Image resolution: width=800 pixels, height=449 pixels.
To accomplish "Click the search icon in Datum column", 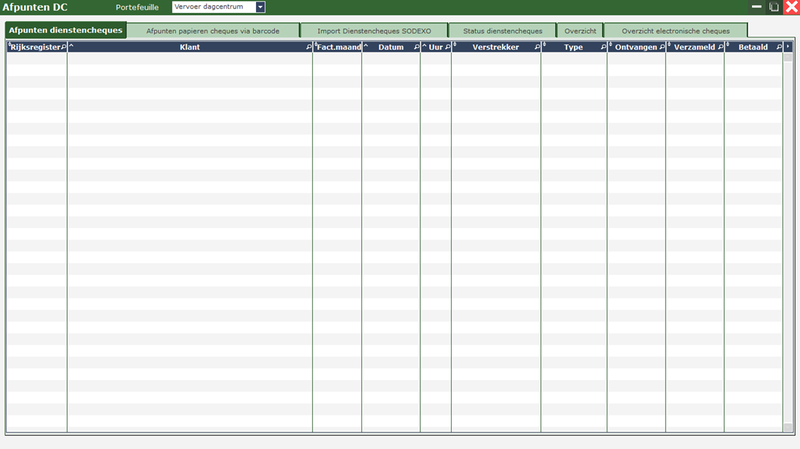I will coord(416,47).
